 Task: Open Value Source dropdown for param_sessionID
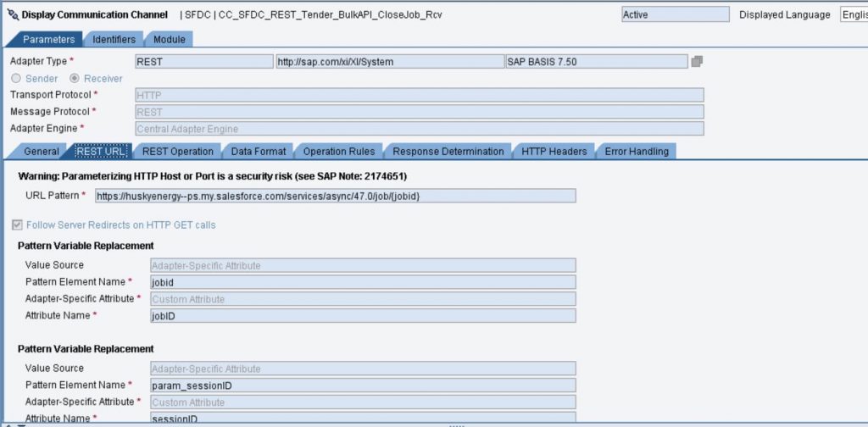[x=363, y=369]
